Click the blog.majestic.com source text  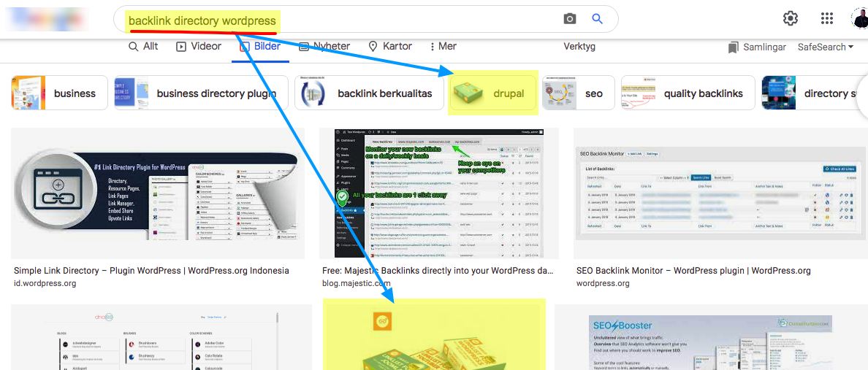357,283
